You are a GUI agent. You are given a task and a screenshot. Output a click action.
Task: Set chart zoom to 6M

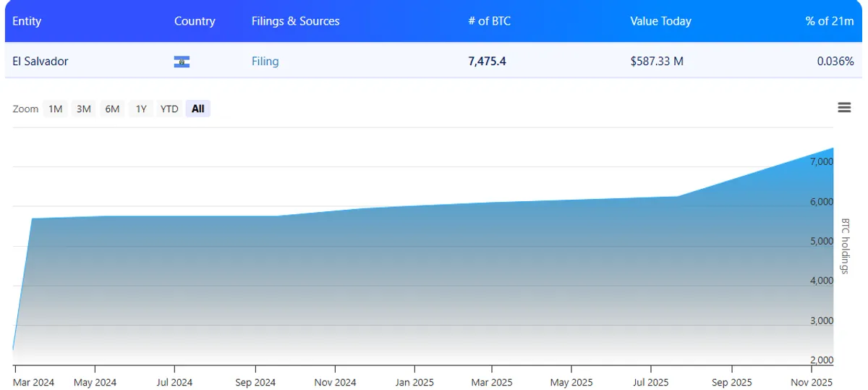[x=112, y=109]
